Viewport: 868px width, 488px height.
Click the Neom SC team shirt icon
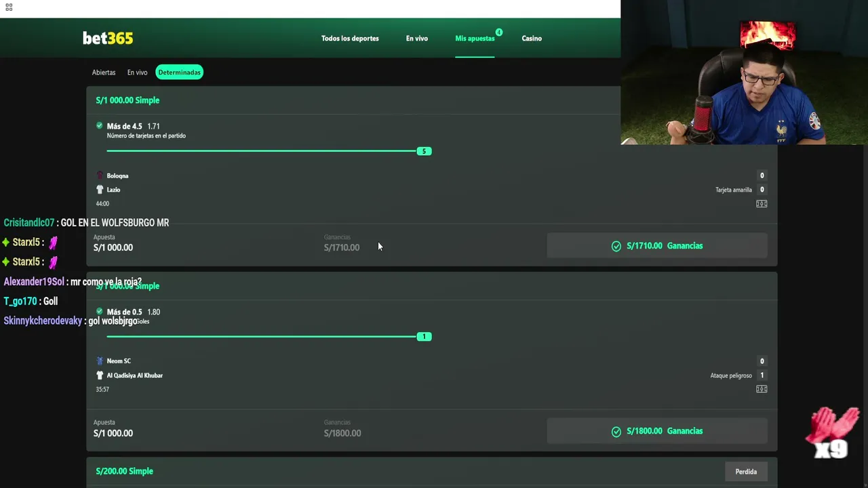click(x=100, y=361)
